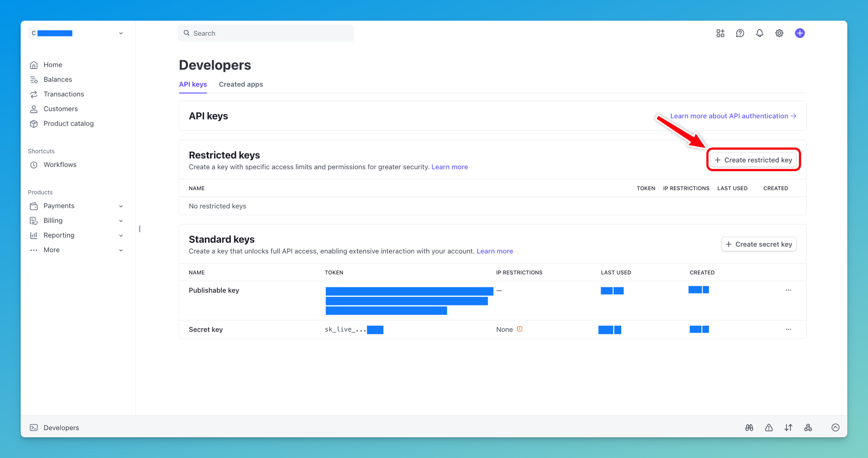This screenshot has height=458, width=868.
Task: Open settings gear icon
Action: (779, 33)
